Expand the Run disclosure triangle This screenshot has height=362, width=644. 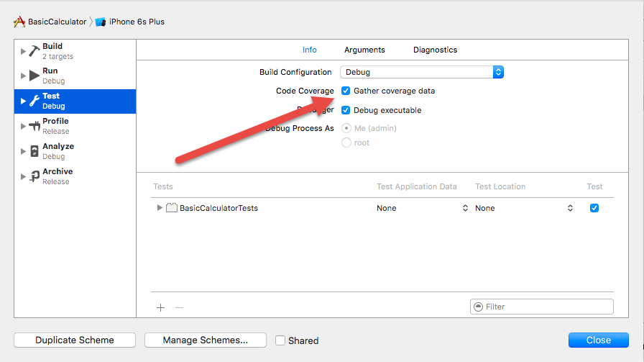coord(23,76)
